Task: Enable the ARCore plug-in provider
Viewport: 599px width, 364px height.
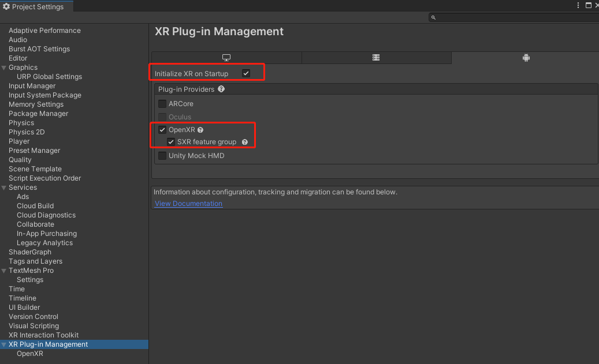Action: point(162,104)
